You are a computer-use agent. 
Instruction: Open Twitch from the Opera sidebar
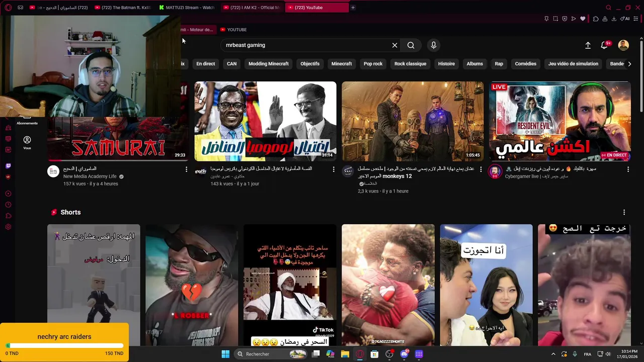pyautogui.click(x=8, y=166)
